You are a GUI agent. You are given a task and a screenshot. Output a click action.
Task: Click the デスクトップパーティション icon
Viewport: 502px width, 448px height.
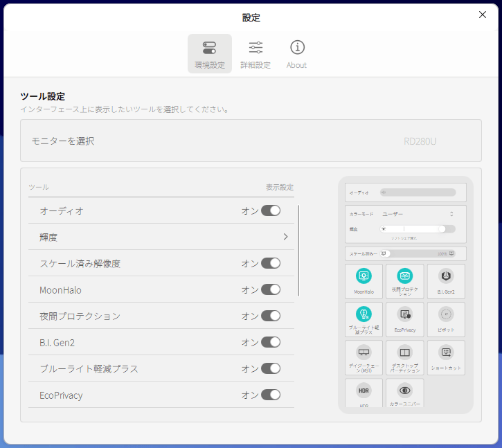click(405, 352)
